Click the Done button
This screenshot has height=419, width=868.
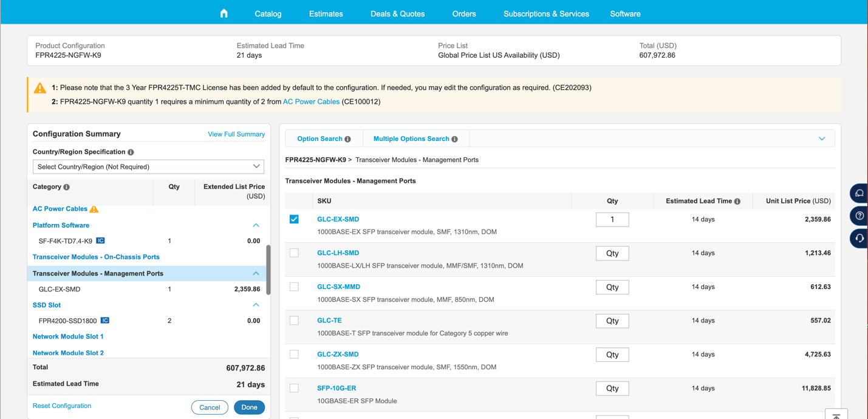(x=249, y=407)
